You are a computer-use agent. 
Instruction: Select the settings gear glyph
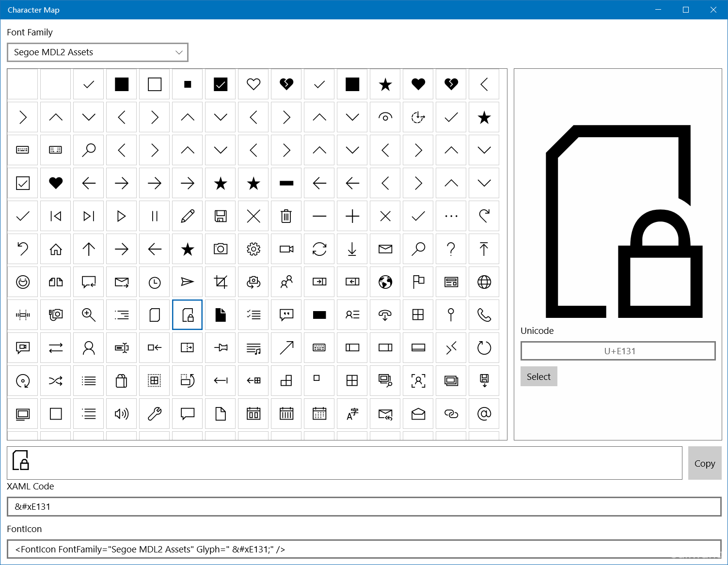pos(253,249)
